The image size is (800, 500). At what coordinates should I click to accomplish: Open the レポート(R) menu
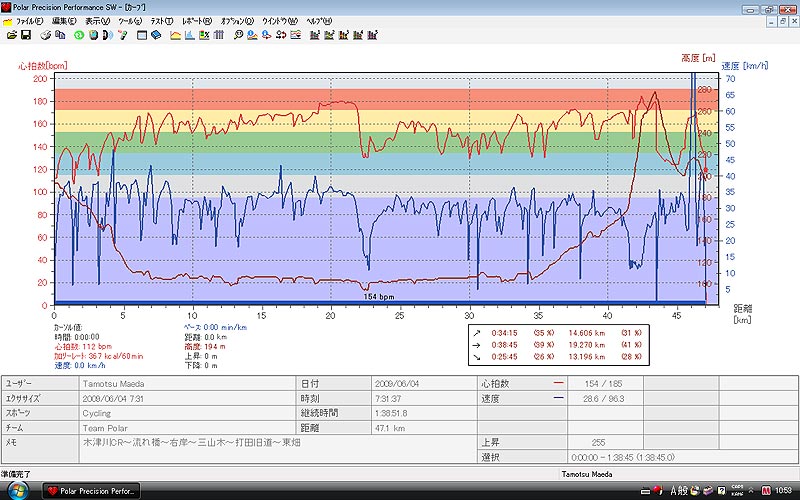(196, 21)
